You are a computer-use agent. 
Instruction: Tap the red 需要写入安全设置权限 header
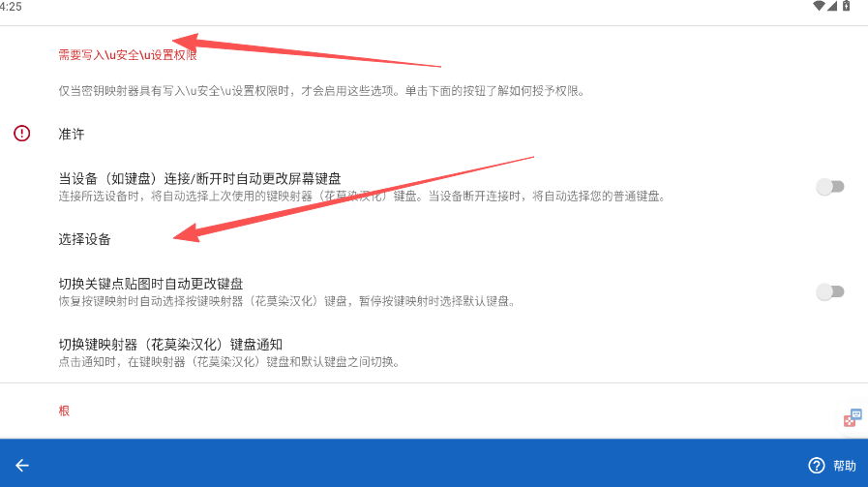(x=128, y=55)
